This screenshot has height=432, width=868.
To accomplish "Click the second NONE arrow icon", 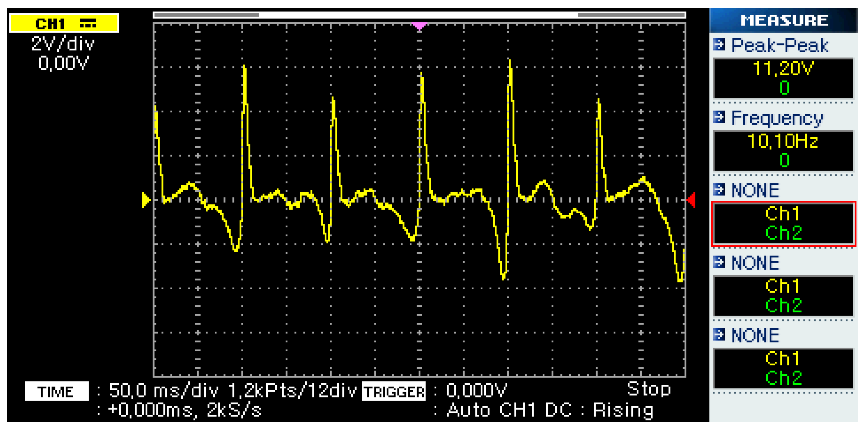I will click(x=719, y=262).
